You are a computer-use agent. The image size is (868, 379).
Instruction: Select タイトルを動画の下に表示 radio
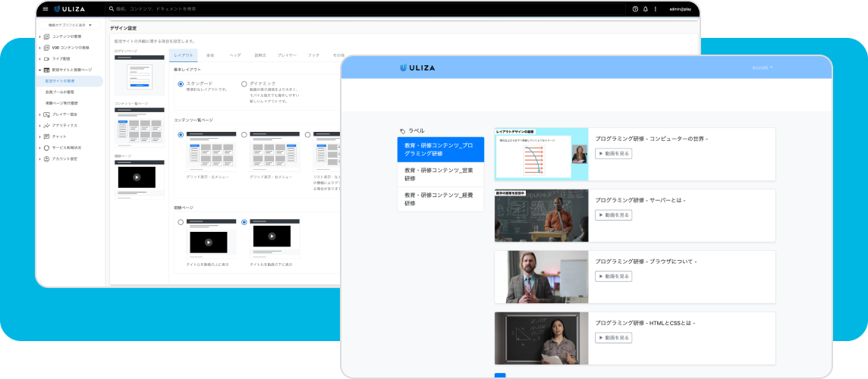244,222
